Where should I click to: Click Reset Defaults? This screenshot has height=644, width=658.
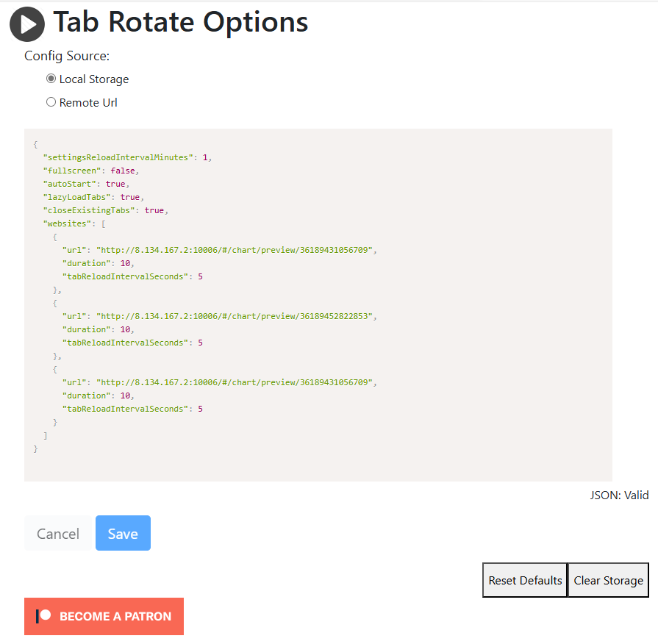[x=525, y=580]
